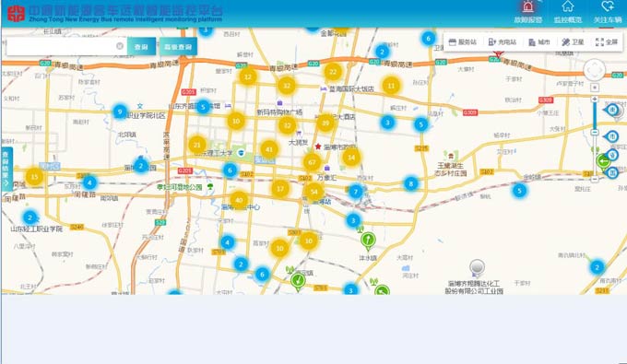Click the 查询 search button

141,47
